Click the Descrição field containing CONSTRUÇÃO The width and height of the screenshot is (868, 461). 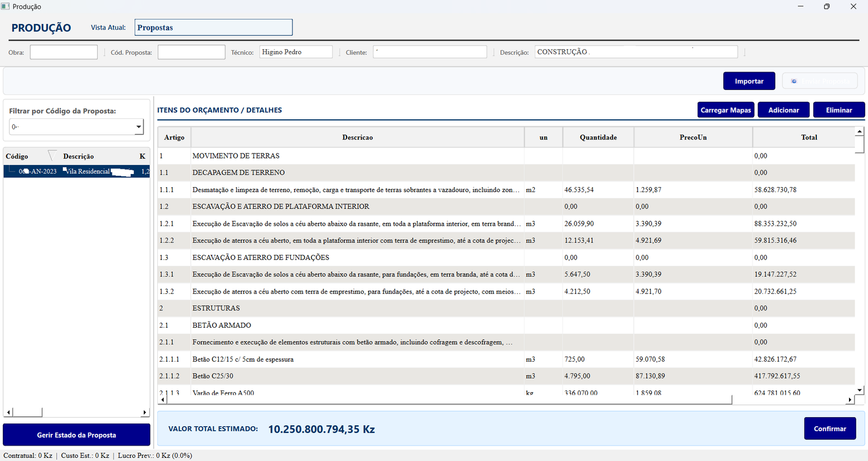coord(636,52)
